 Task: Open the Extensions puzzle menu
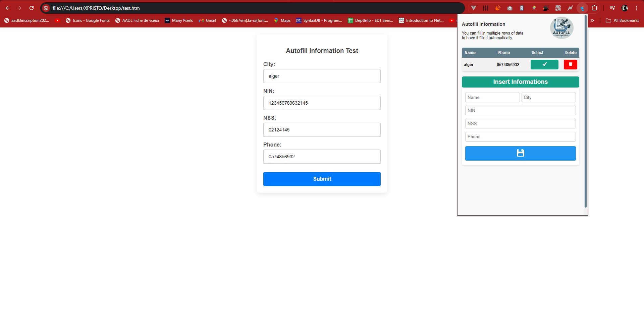(x=595, y=8)
